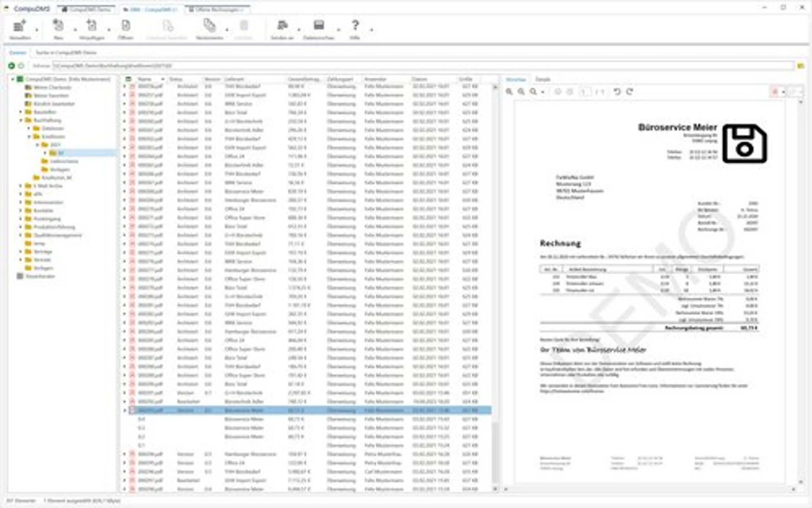Click the green back navigation button near the address bar
Image resolution: width=812 pixels, height=508 pixels.
coord(13,65)
